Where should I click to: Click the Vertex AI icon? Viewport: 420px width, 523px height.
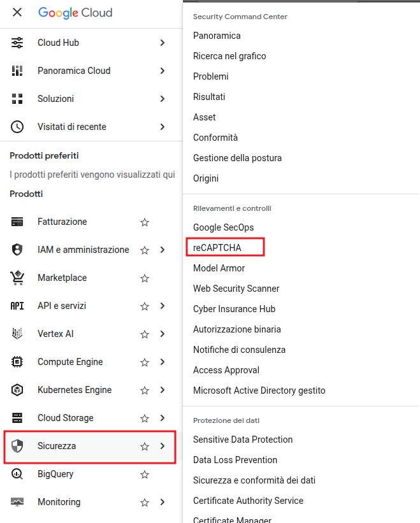pos(17,334)
